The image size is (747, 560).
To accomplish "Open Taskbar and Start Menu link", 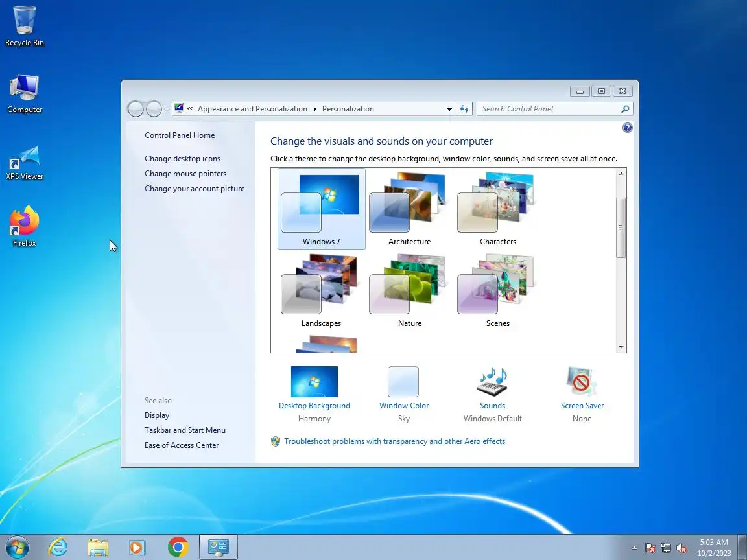I will [185, 430].
